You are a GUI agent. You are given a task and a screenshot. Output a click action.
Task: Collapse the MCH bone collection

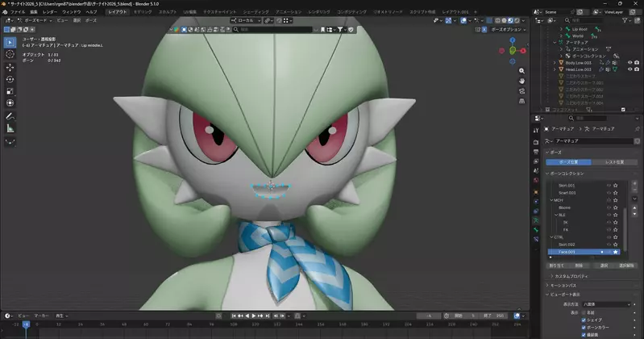click(551, 200)
